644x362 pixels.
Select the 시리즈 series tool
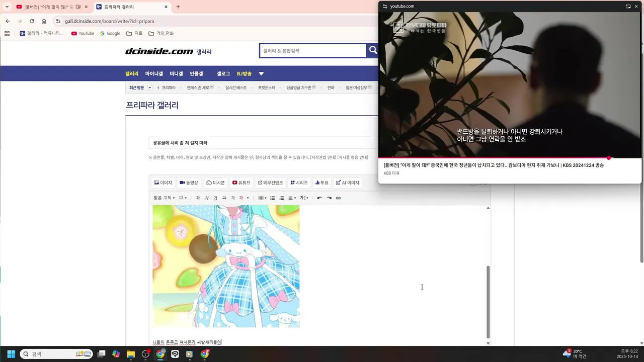pyautogui.click(x=299, y=183)
